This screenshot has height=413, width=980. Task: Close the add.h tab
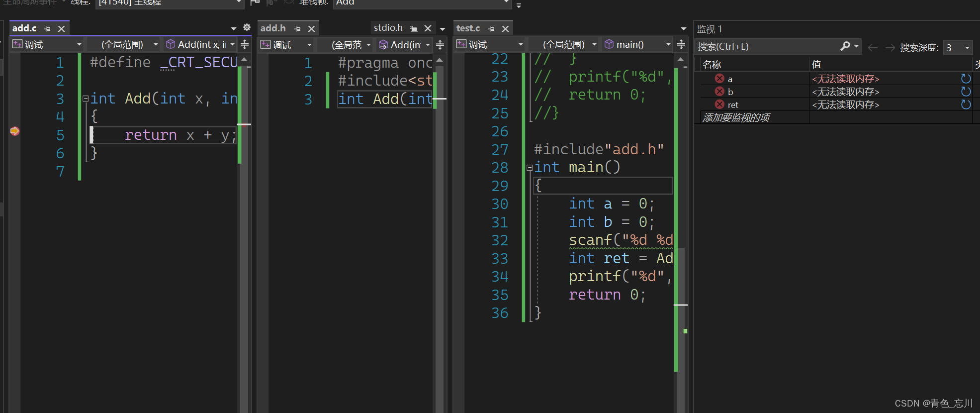(x=312, y=29)
